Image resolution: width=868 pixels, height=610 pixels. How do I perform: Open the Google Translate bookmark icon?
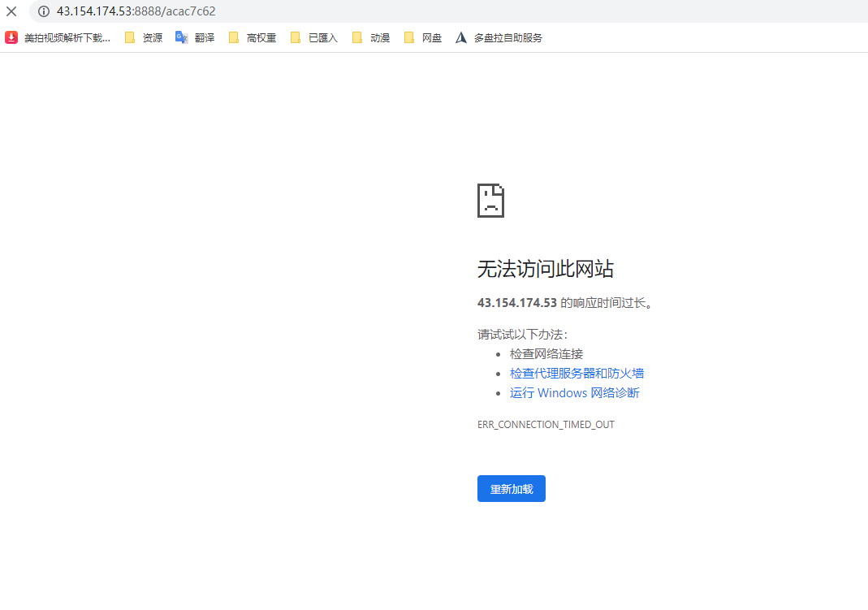[x=181, y=37]
